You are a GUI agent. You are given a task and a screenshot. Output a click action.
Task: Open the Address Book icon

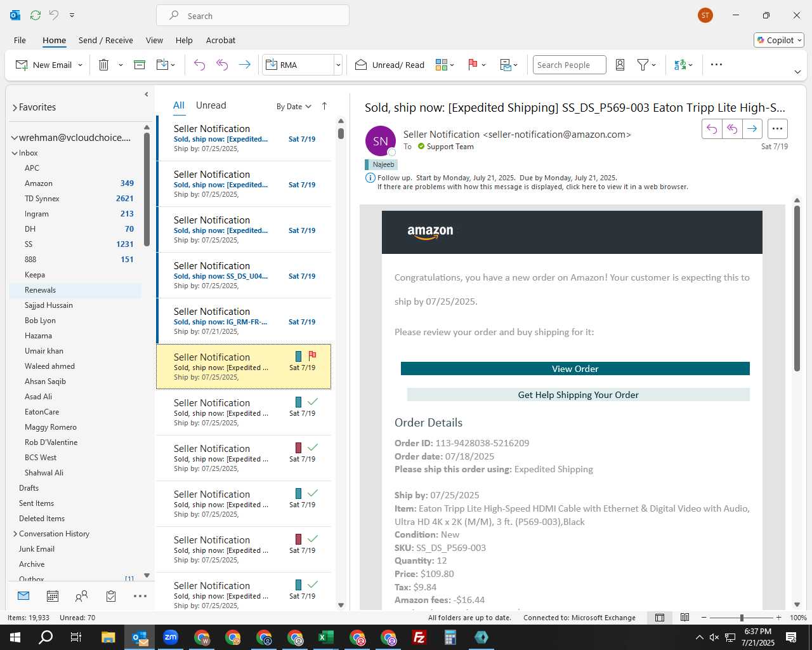pos(620,65)
